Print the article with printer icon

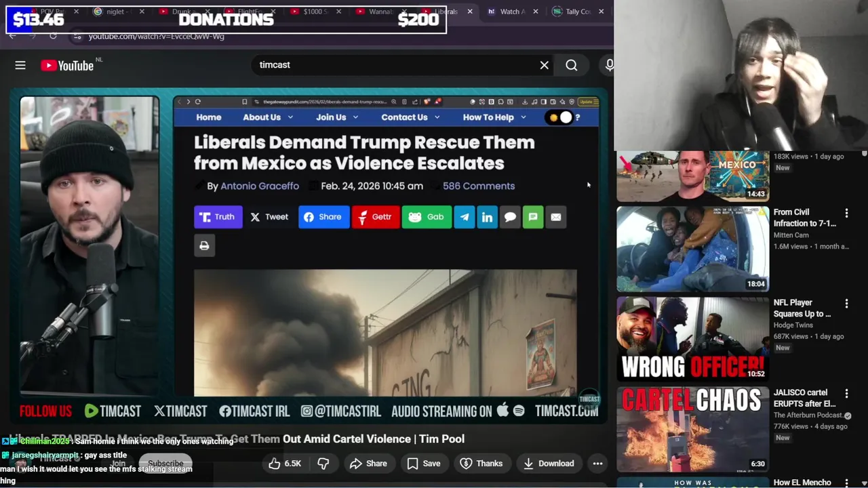(204, 245)
